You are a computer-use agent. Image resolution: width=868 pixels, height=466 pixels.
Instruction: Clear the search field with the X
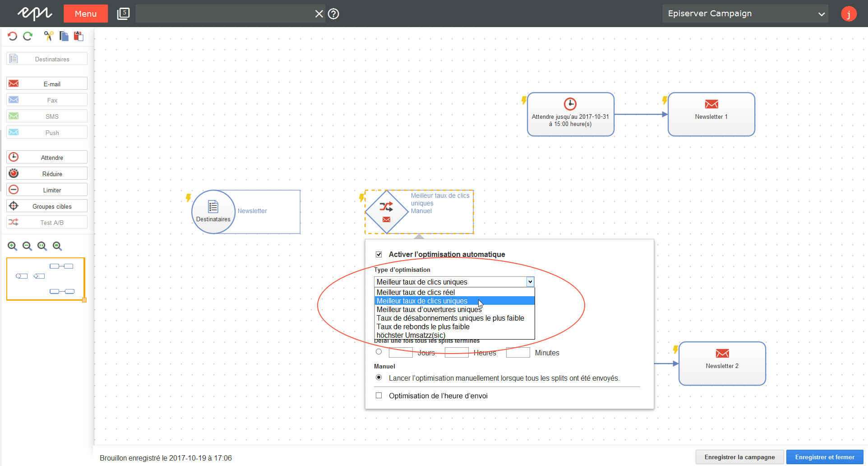(x=319, y=14)
